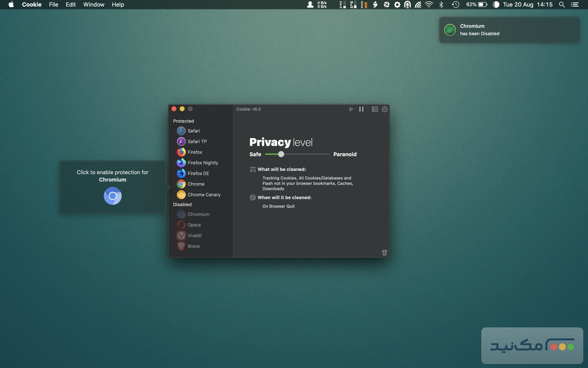Image resolution: width=588 pixels, height=368 pixels.
Task: Click the Chromium has been Disabled notification
Action: pyautogui.click(x=509, y=30)
